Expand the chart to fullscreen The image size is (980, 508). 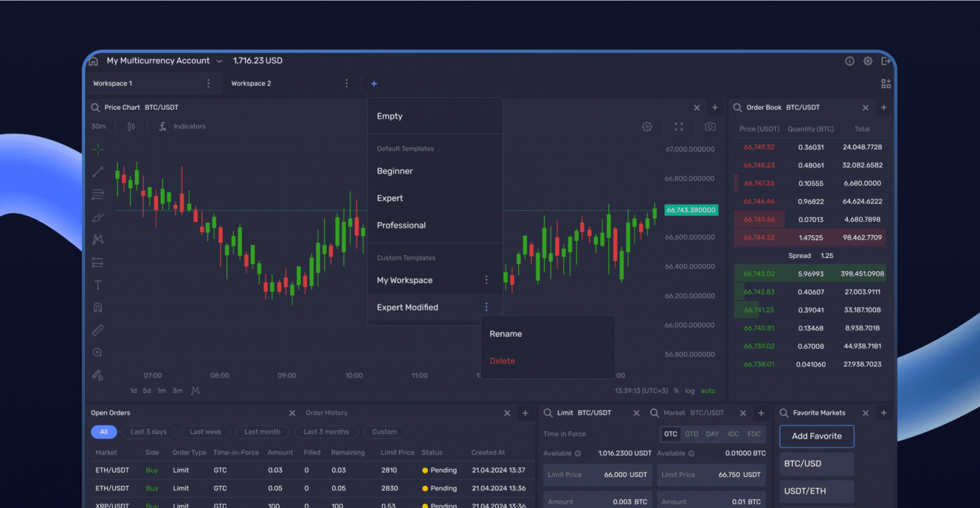click(679, 127)
